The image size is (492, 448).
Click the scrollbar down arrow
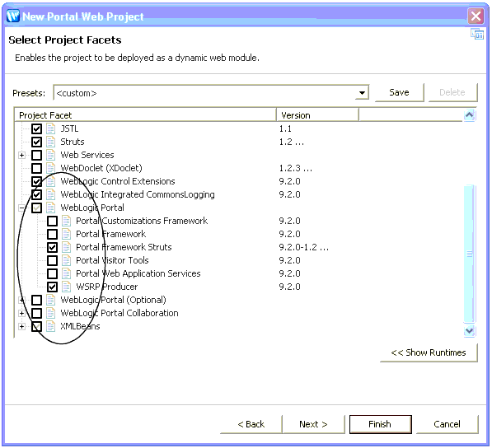click(470, 330)
